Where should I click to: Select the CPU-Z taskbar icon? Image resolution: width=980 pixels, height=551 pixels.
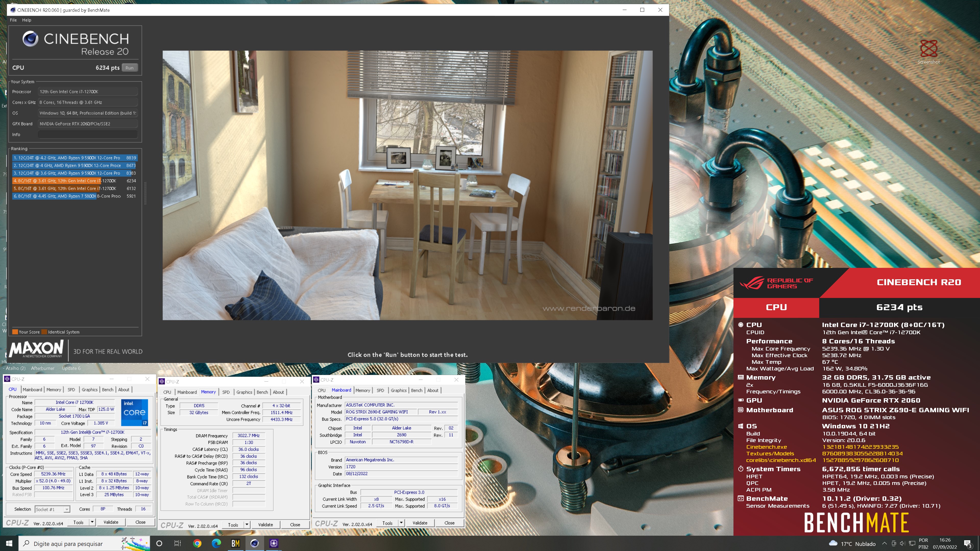coord(274,543)
